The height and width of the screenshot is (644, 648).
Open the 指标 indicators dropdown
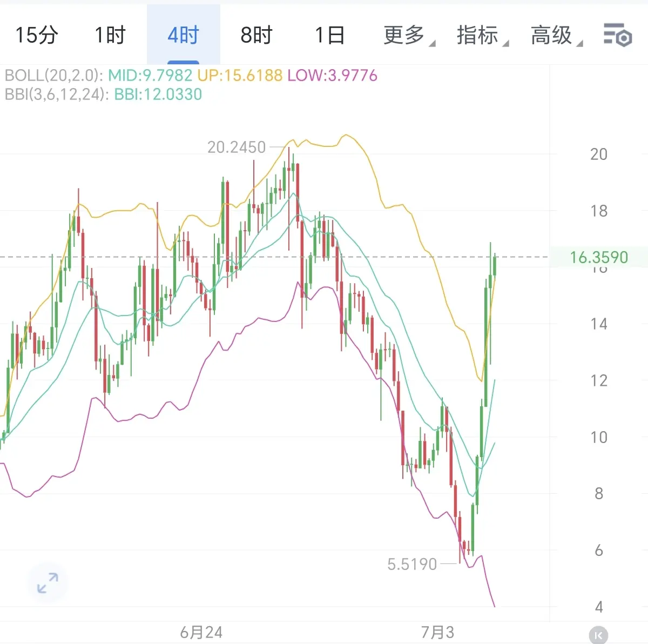(482, 35)
